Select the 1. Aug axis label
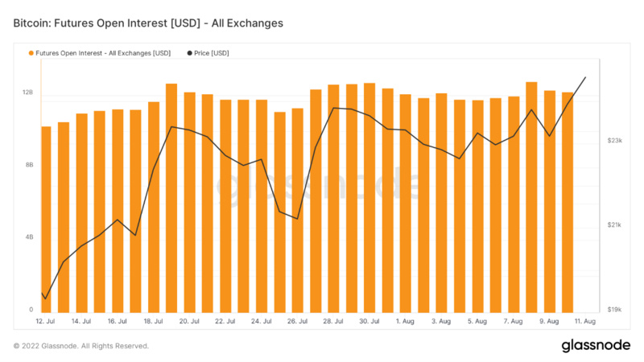644x362 pixels. click(x=405, y=321)
